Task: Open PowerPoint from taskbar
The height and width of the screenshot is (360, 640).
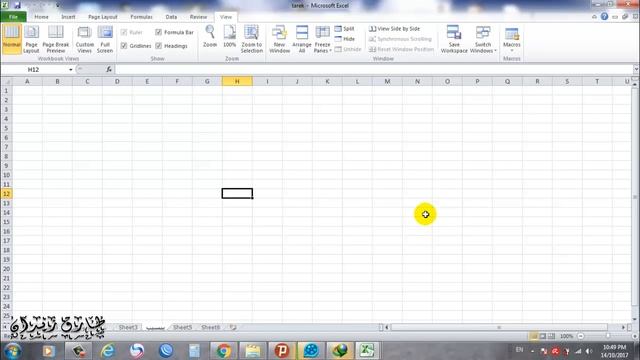Action: coord(281,351)
